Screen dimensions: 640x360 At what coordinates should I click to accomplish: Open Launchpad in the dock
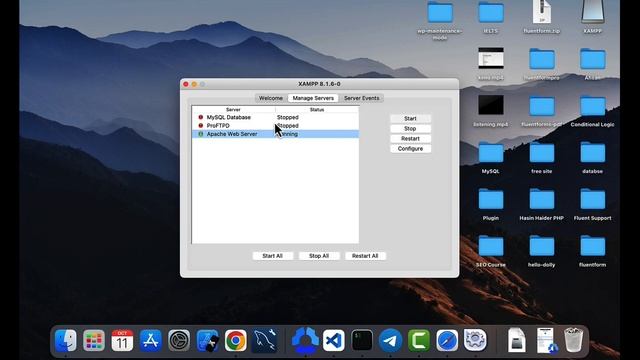[94, 340]
